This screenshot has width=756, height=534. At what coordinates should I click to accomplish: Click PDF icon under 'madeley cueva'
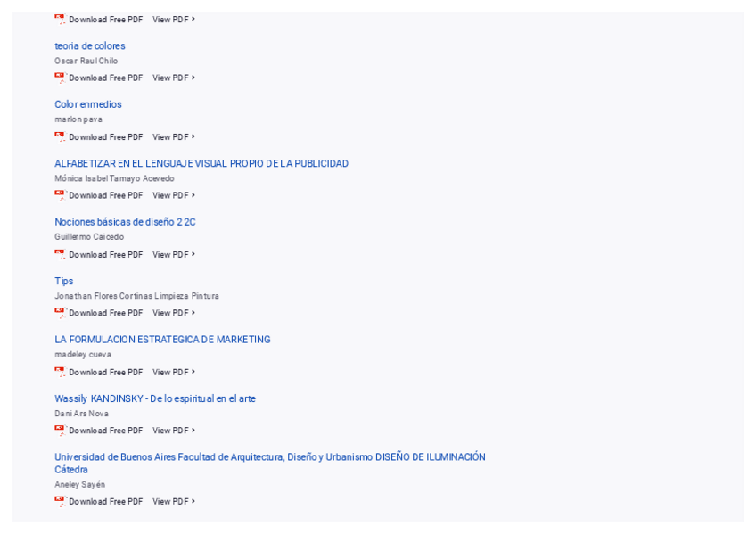[x=60, y=372]
